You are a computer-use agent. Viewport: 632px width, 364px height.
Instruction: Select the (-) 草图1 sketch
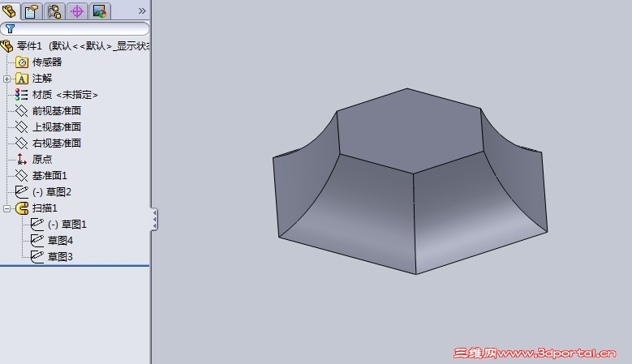pyautogui.click(x=67, y=225)
